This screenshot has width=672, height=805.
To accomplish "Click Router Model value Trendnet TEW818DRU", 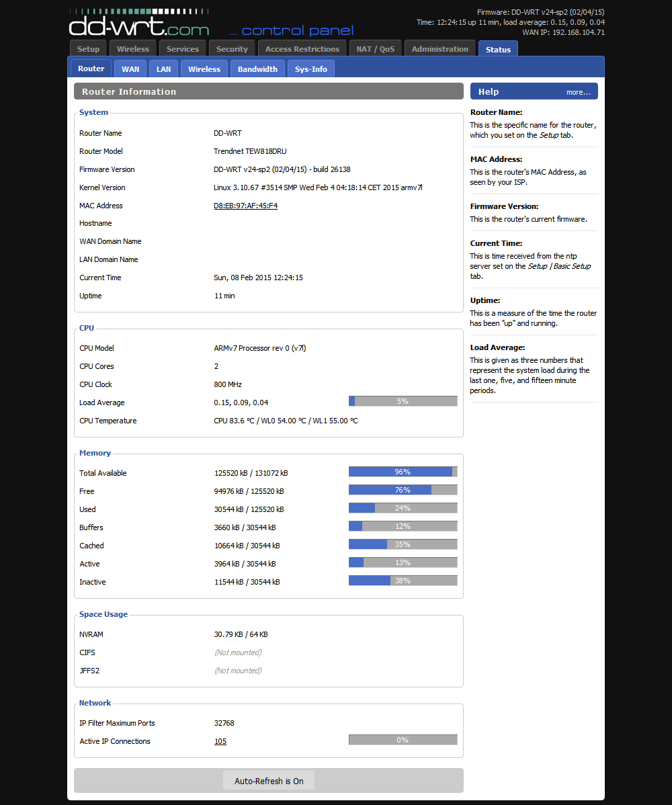I will (250, 151).
